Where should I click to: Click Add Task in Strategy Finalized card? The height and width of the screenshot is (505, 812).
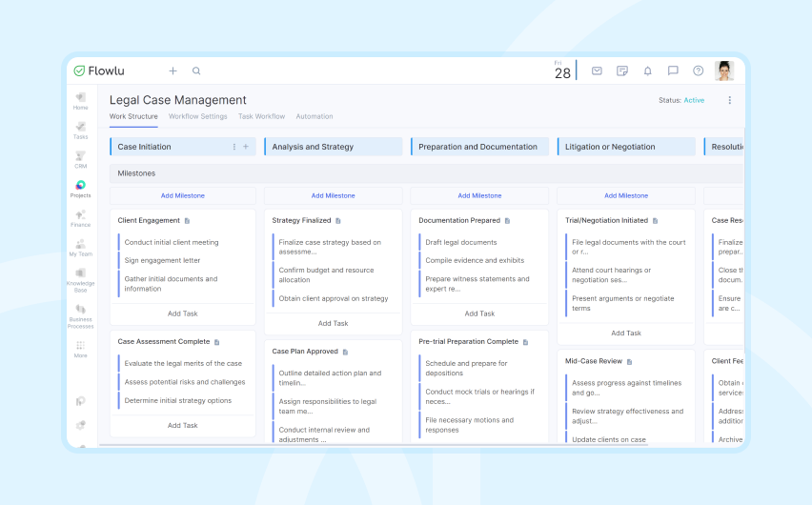coord(333,323)
